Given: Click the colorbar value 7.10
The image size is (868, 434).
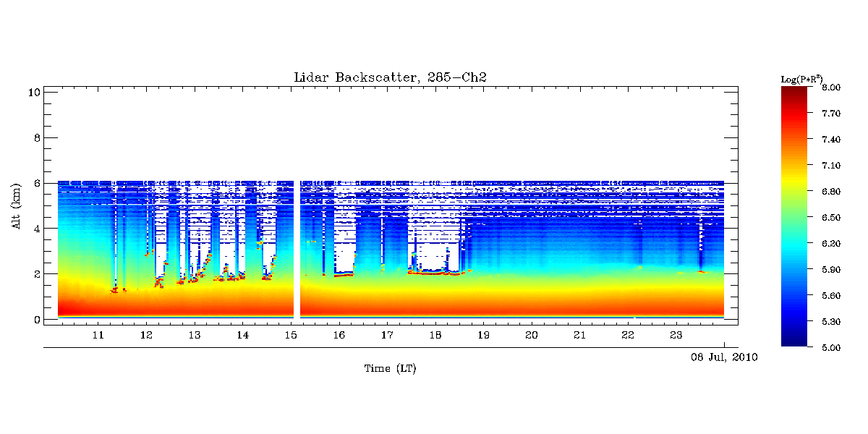Looking at the screenshot, I should pos(830,166).
